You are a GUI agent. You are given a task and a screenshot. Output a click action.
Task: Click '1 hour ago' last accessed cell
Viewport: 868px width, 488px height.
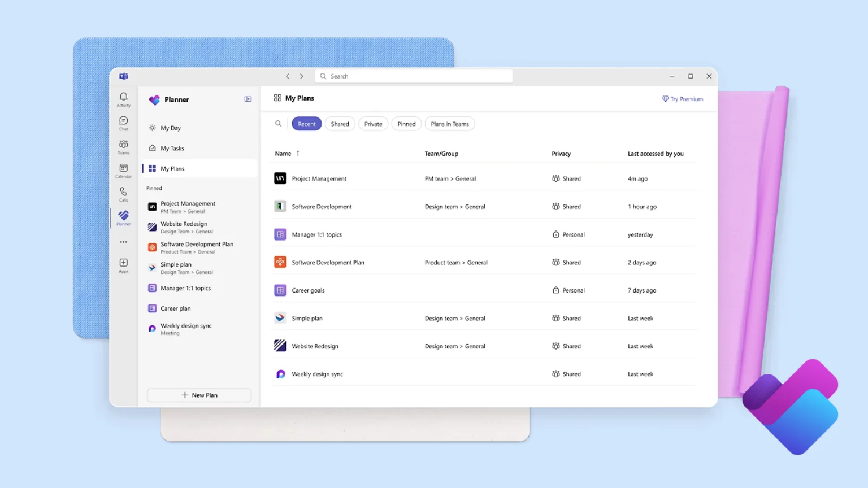642,207
